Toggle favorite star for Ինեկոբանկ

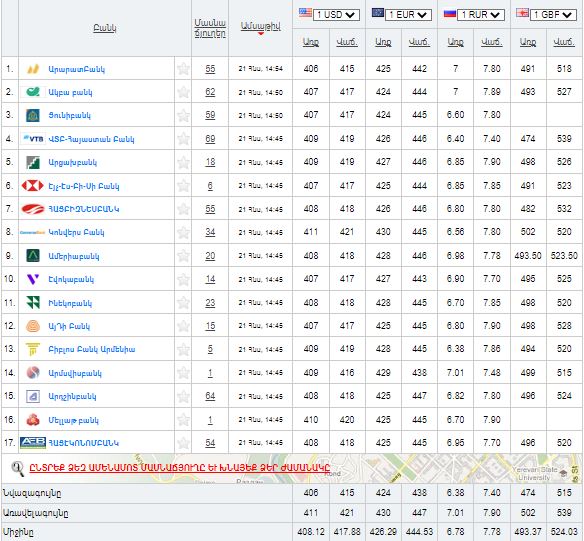pos(183,303)
